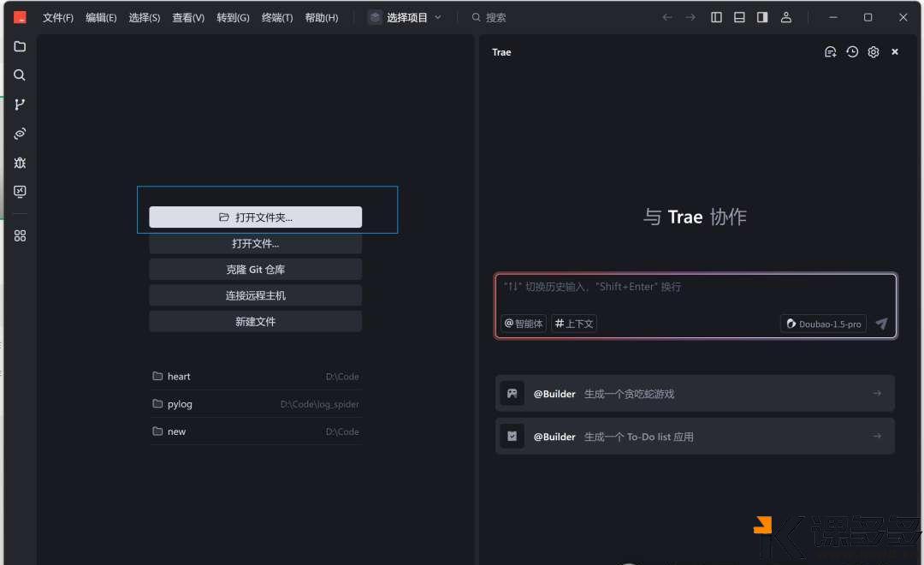Start a new Trae chat session
The image size is (924, 565).
(830, 51)
